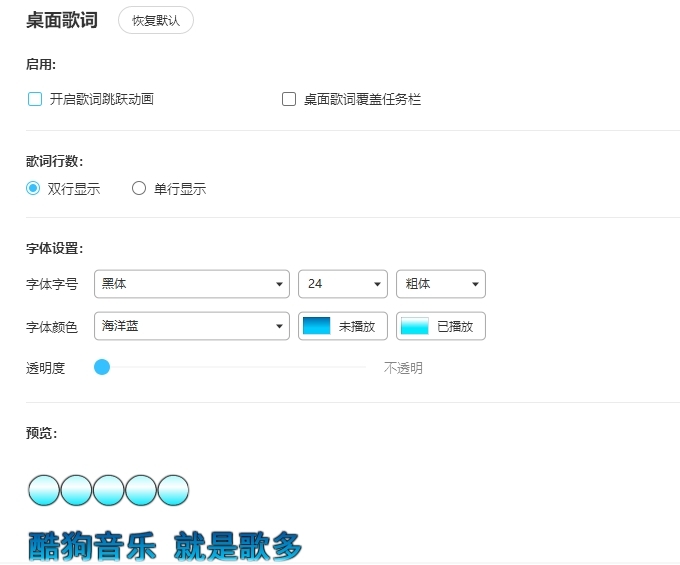680x565 pixels.
Task: Open the 粗体 font weight dropdown
Action: pos(440,284)
